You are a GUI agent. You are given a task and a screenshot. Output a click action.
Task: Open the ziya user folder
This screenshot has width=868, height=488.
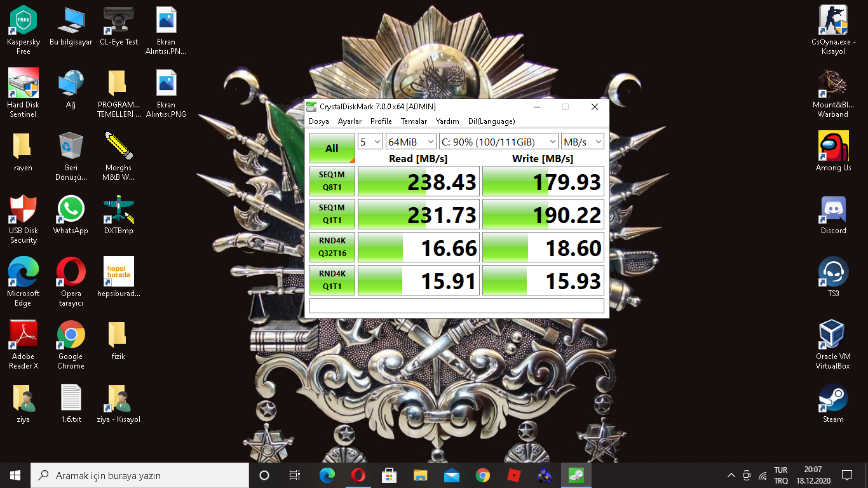coord(24,403)
